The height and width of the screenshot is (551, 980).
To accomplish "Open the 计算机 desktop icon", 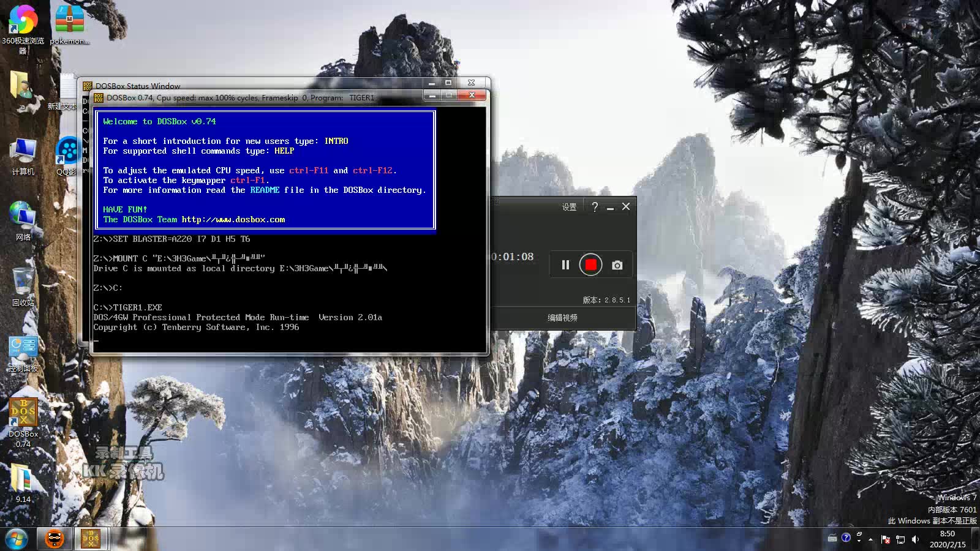I will click(x=23, y=157).
